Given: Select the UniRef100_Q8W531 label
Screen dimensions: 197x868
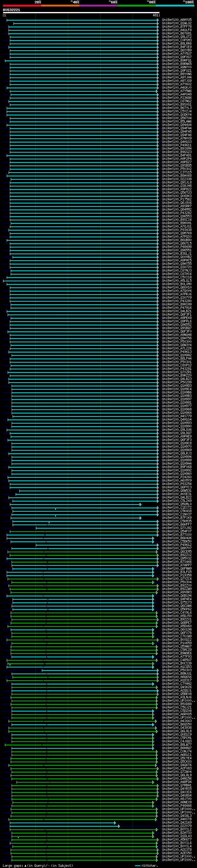Looking at the screenshot, I should pos(177,491).
